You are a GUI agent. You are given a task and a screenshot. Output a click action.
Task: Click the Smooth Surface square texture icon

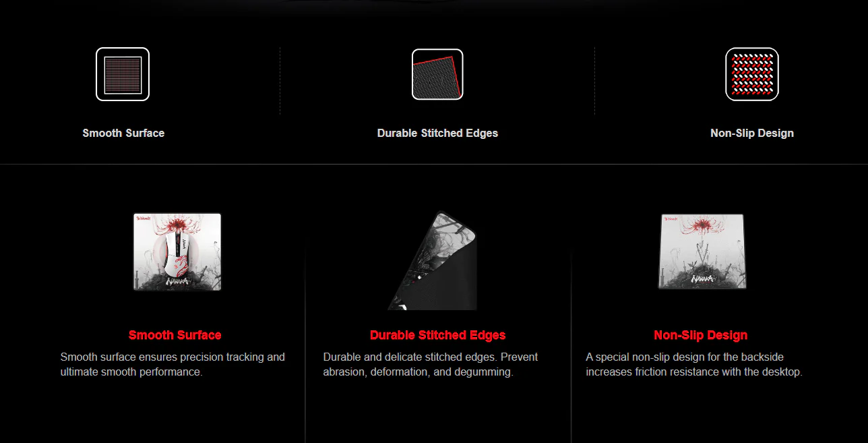123,74
